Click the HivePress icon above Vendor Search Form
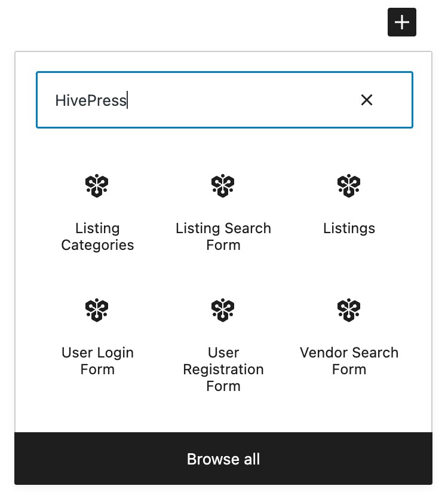 [x=349, y=310]
